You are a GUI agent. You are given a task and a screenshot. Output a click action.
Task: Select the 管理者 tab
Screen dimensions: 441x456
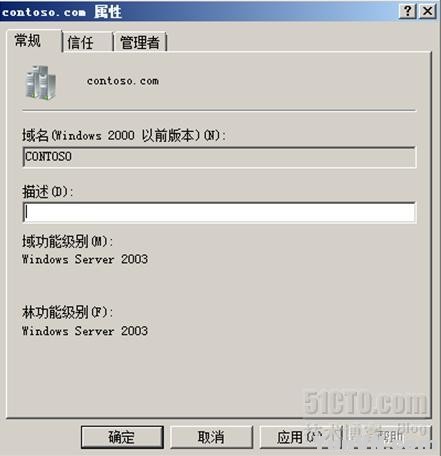coord(140,42)
